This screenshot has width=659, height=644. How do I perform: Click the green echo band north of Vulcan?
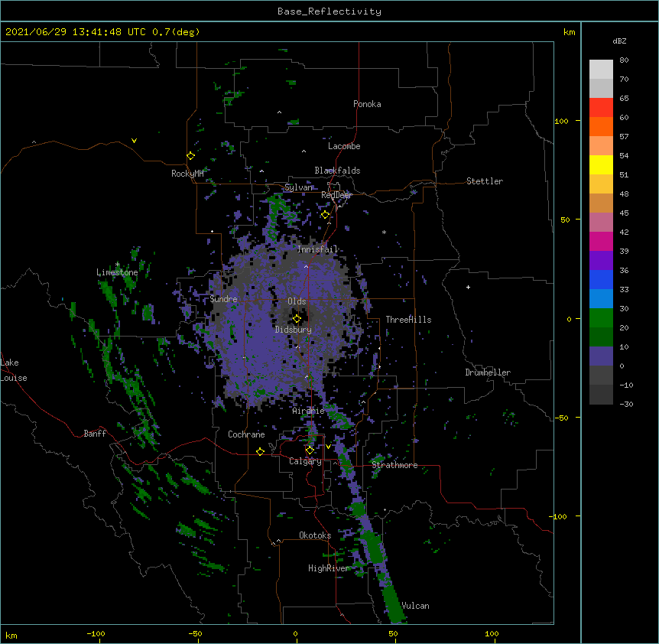coord(374,546)
